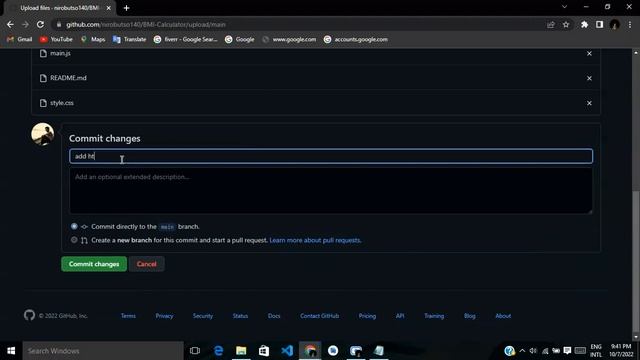Open File Explorer from the taskbar
Screen dimensions: 640x360
[241, 351]
